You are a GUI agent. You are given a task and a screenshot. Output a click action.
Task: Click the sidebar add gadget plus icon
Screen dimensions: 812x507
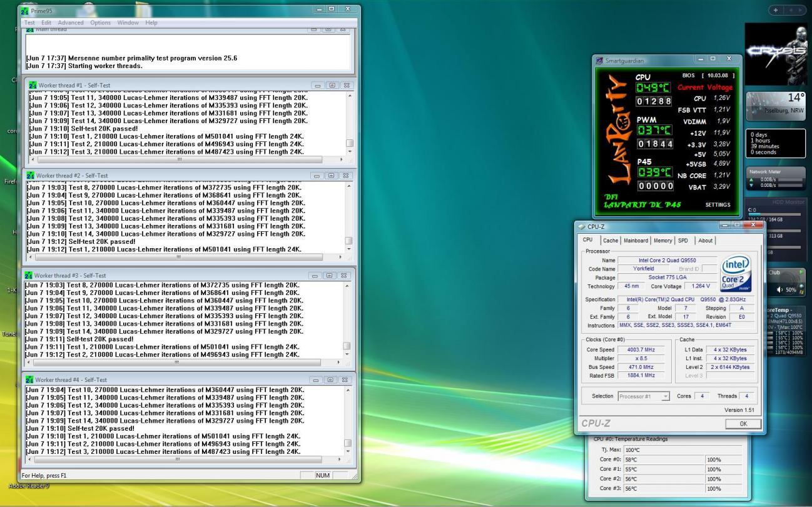pos(776,10)
